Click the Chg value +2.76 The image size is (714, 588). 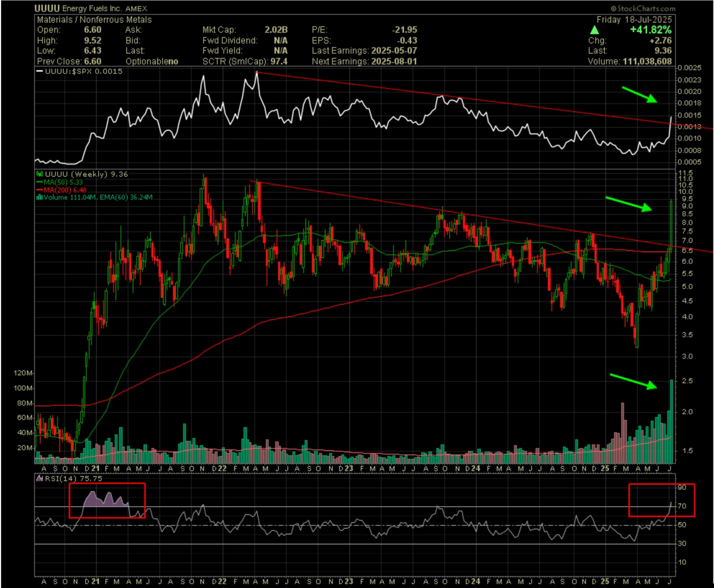tap(661, 41)
